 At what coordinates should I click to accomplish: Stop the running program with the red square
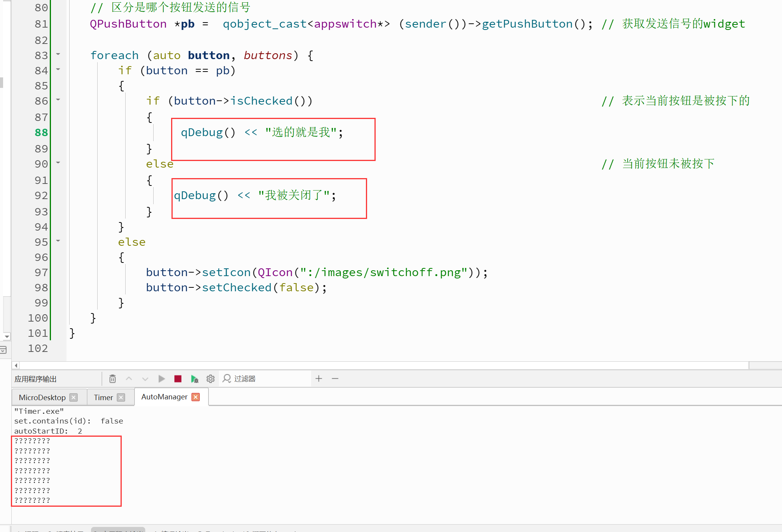click(x=178, y=378)
